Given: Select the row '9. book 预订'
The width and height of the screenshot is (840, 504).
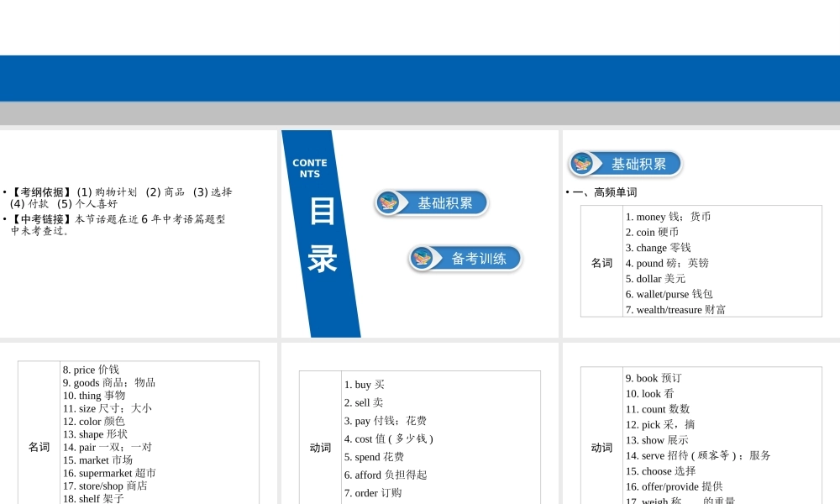Looking at the screenshot, I should [x=654, y=378].
